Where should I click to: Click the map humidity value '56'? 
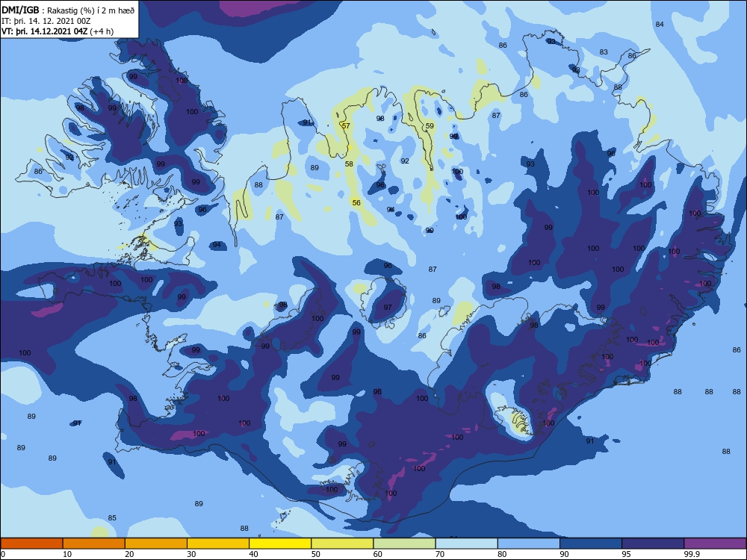[x=356, y=202]
